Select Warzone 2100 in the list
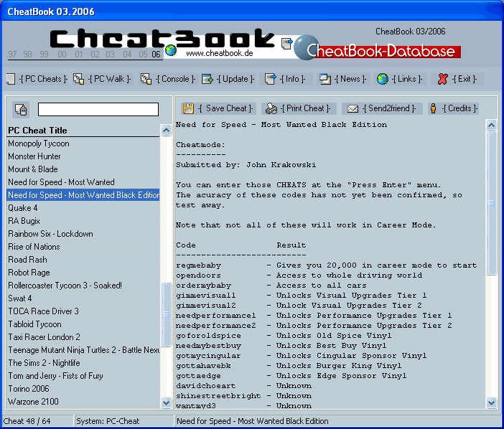Image resolution: width=504 pixels, height=429 pixels. [83, 402]
